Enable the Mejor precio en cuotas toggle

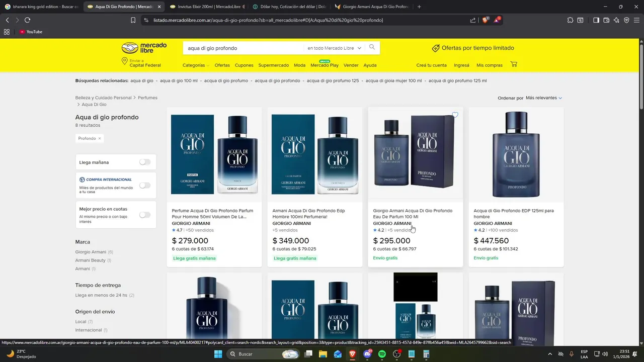(145, 215)
